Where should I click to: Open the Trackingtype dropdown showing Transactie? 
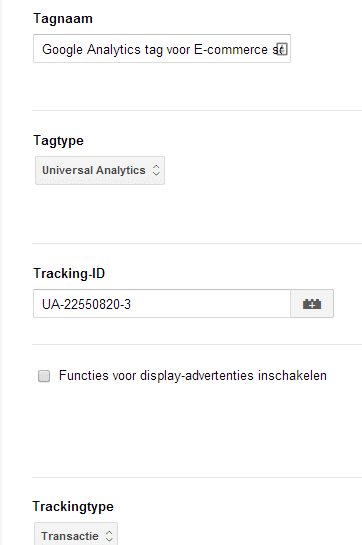76,534
